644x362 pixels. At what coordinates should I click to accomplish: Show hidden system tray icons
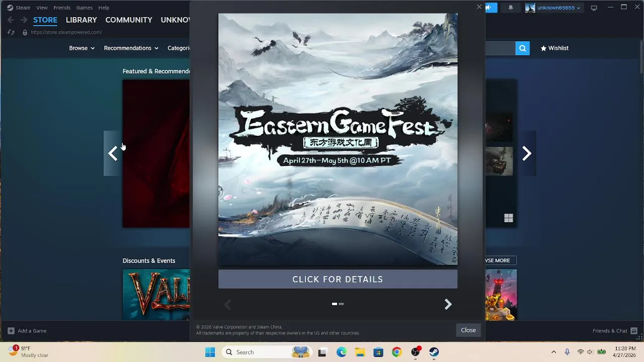(x=553, y=352)
